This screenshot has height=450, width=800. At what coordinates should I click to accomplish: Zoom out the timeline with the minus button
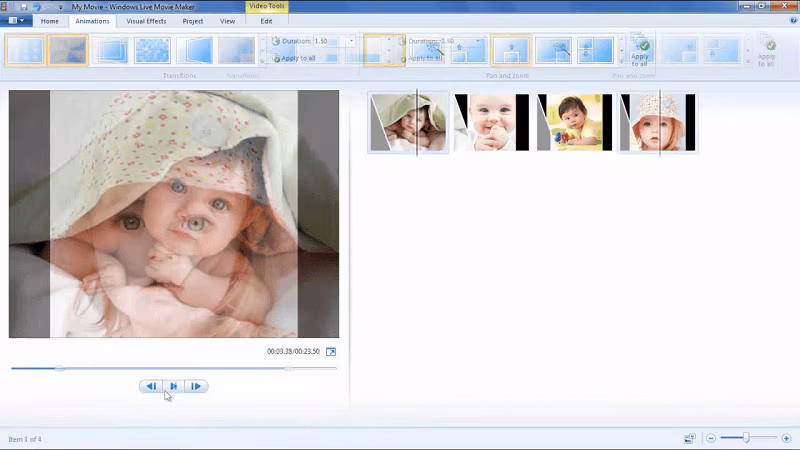711,438
